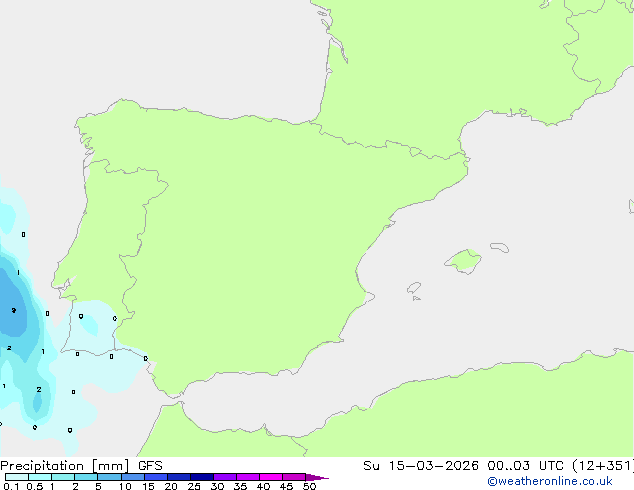Click the '10' legend scale label
634x490 pixels.
tap(125, 486)
